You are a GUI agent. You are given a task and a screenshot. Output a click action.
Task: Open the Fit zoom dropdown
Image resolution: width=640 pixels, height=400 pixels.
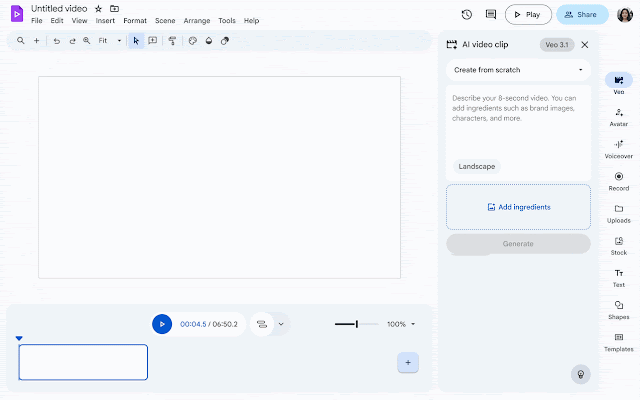(110, 41)
